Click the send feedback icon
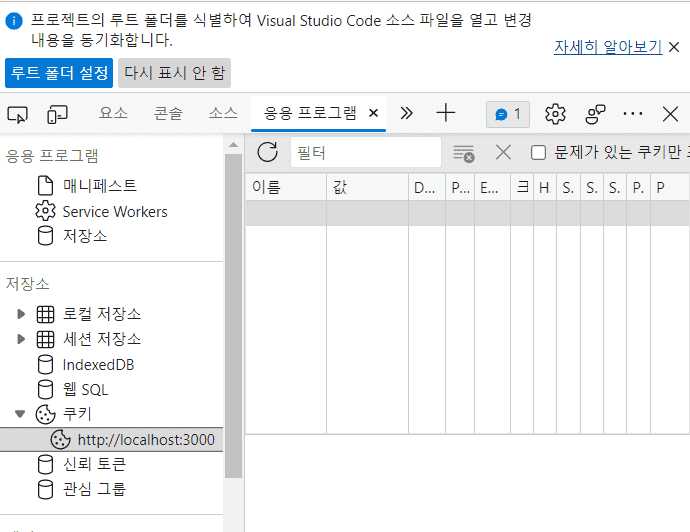690x532 pixels. (595, 114)
